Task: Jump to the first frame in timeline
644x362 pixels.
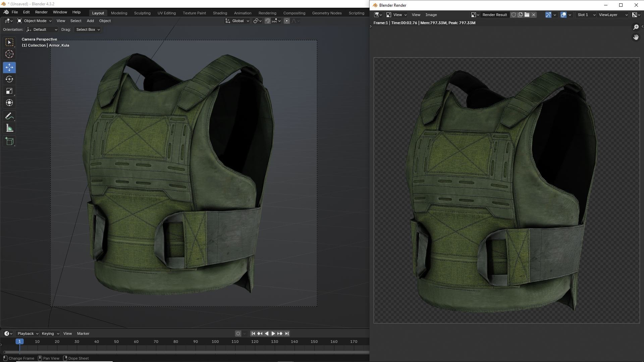Action: 253,334
